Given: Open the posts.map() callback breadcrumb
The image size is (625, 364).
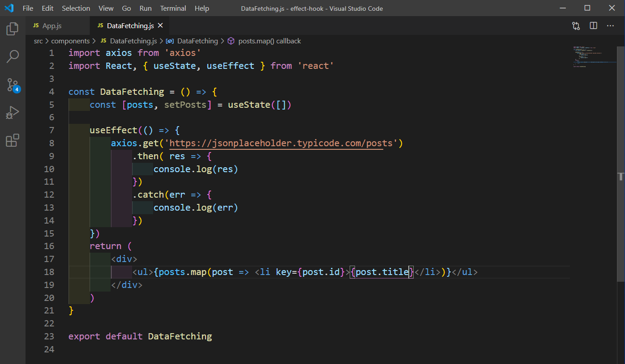Looking at the screenshot, I should [x=270, y=41].
